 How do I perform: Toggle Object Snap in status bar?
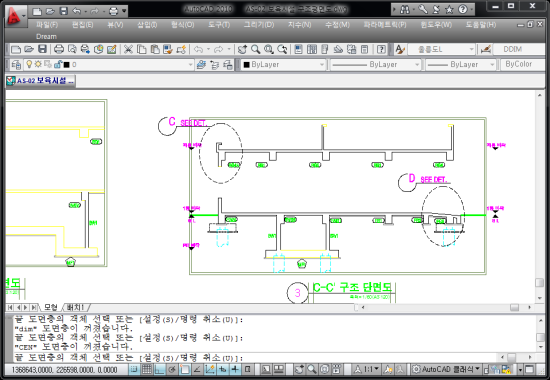pyautogui.click(x=185, y=369)
